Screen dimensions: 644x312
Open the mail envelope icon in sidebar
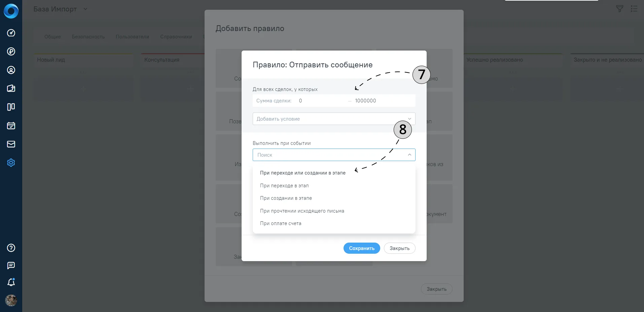point(11,144)
